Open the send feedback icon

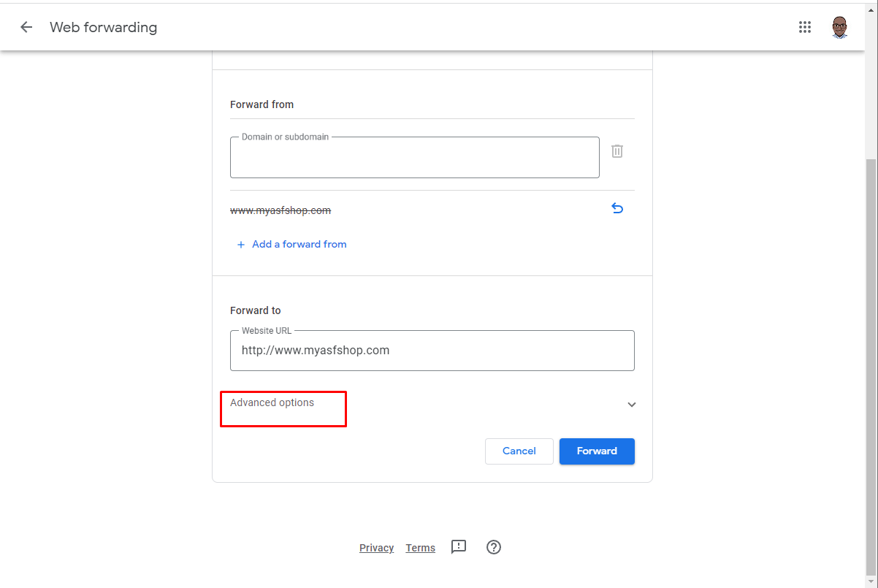pyautogui.click(x=459, y=547)
